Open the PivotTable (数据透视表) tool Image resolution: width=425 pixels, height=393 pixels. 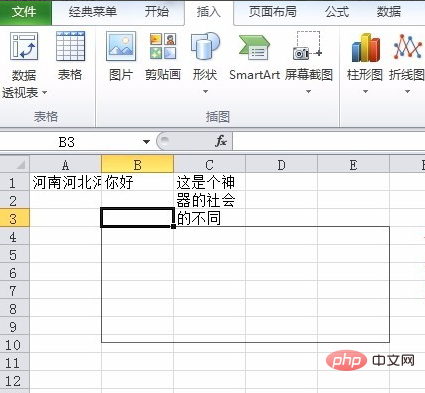point(24,47)
